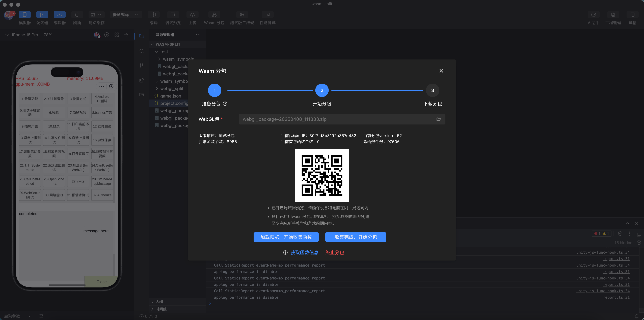Click the stop record icon in simulator bar
The width and height of the screenshot is (644, 320).
point(107,35)
